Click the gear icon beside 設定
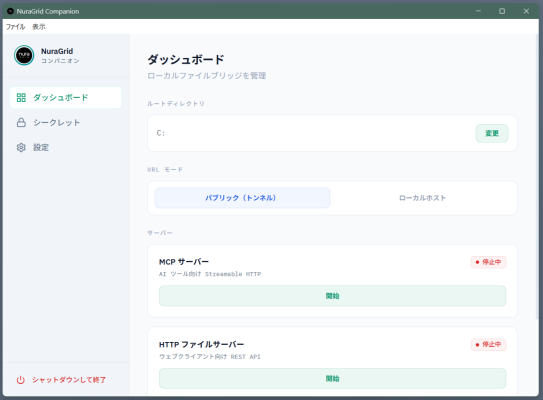 [x=21, y=148]
